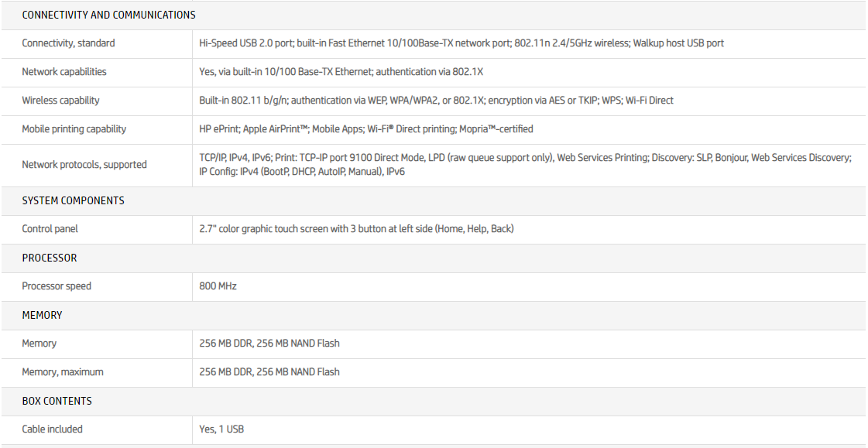Viewport: 868px width, 448px height.
Task: Select the Network capabilities row label
Action: tap(64, 72)
